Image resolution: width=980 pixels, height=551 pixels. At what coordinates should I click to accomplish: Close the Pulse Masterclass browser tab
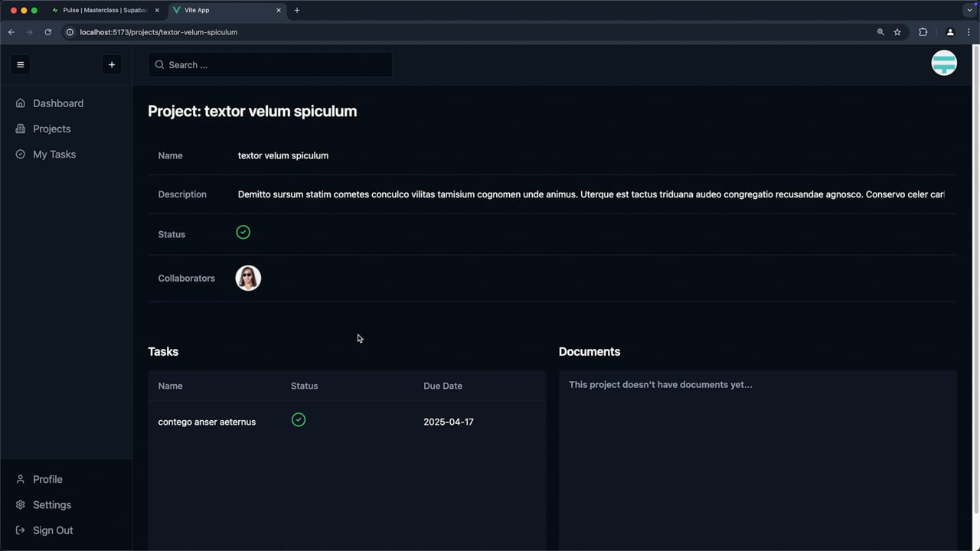tap(157, 11)
